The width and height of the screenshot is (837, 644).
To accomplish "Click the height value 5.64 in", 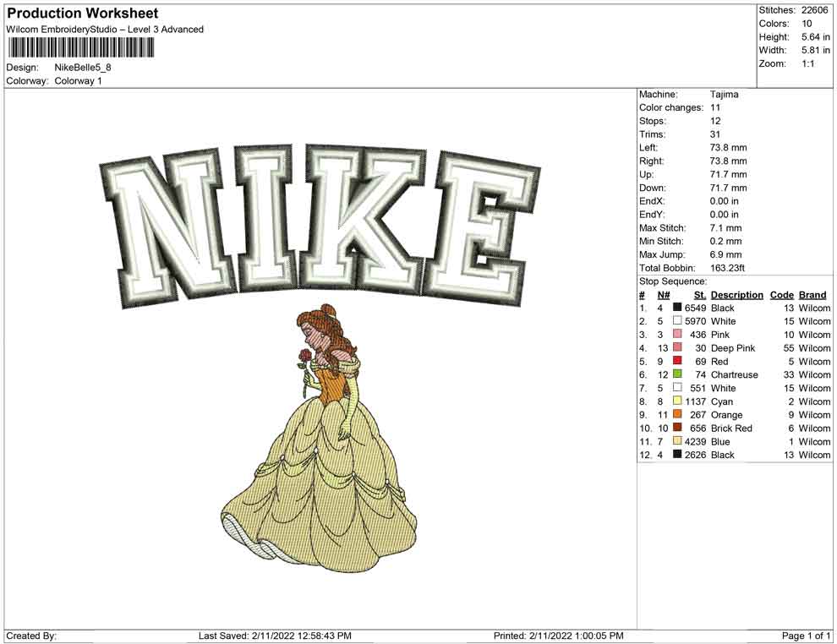I will [816, 37].
